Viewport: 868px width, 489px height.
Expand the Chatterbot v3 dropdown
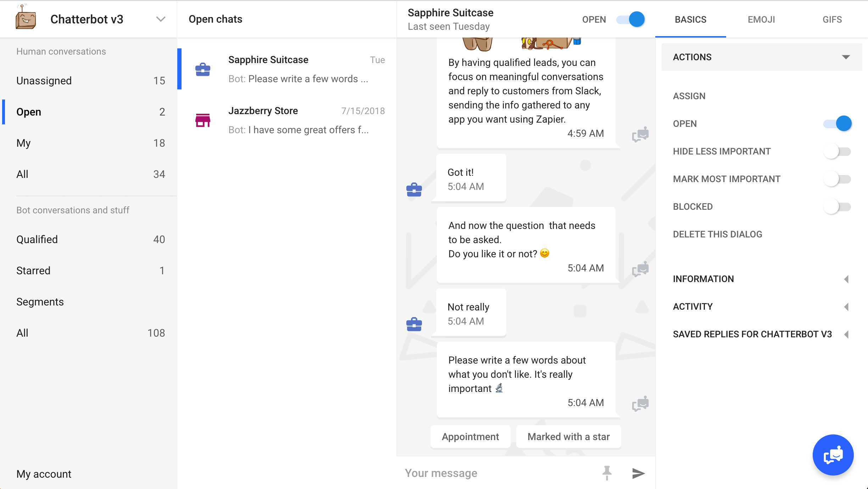pos(161,19)
